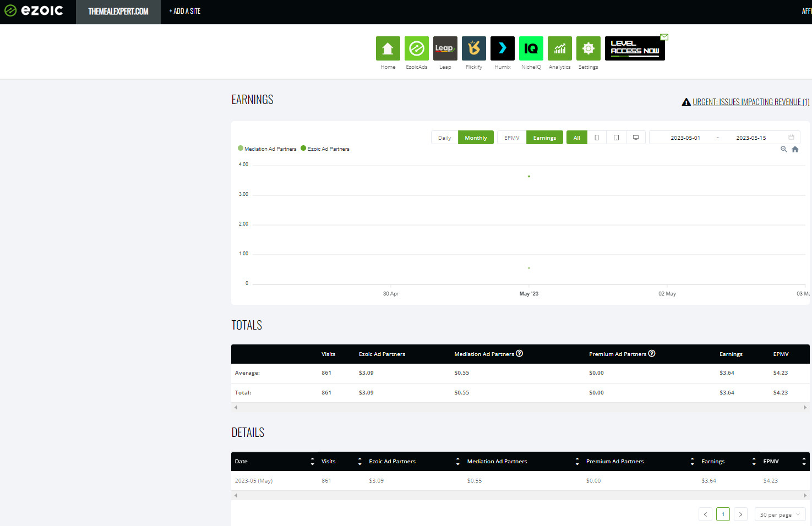This screenshot has width=812, height=526.
Task: Click + Add a Site
Action: pyautogui.click(x=185, y=11)
